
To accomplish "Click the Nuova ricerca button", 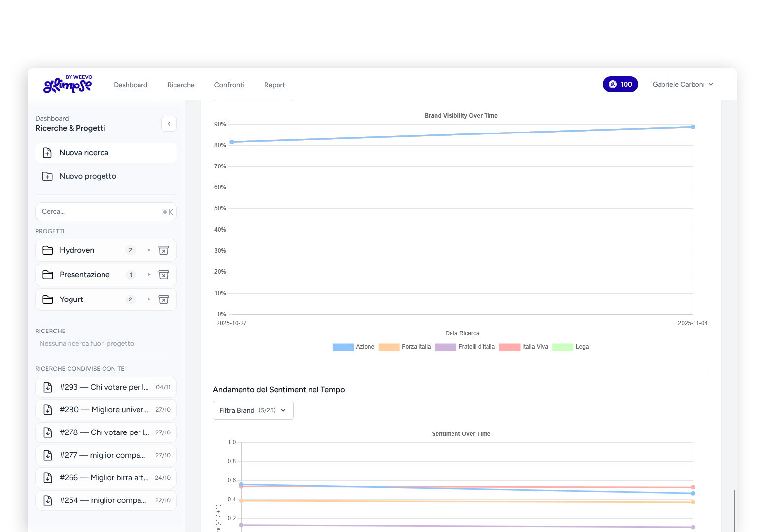I will [106, 153].
